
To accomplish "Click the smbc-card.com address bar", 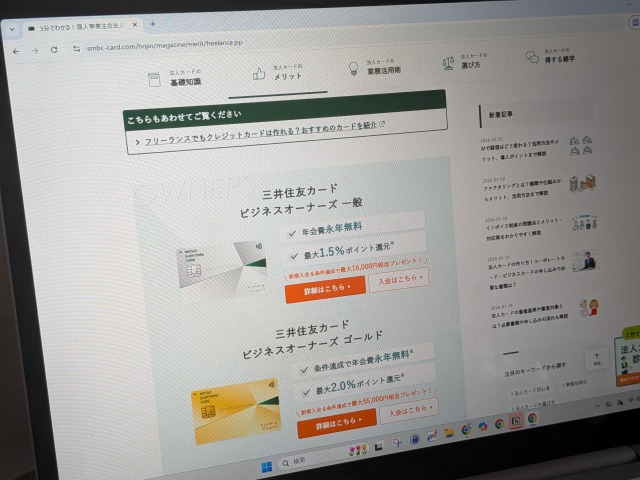I will coord(164,45).
